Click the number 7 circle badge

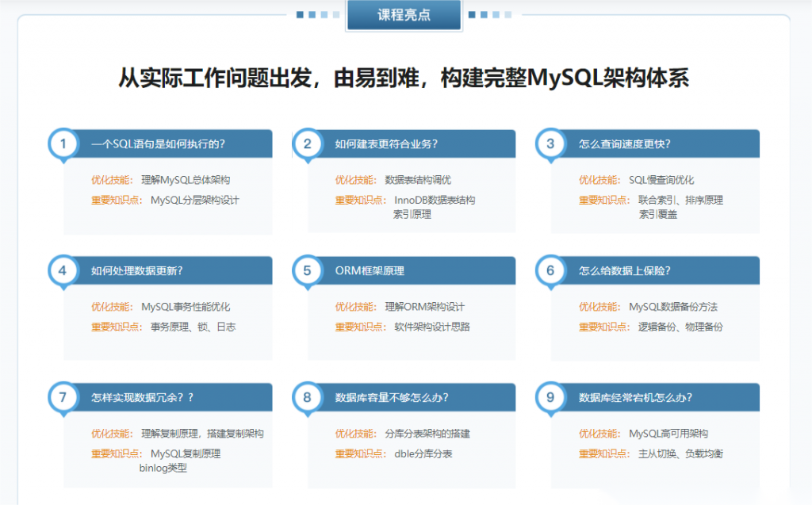(63, 397)
